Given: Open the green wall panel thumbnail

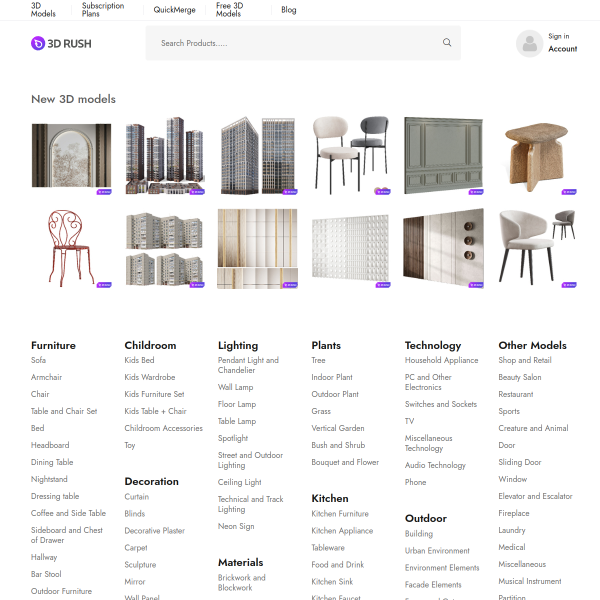Looking at the screenshot, I should pos(444,156).
